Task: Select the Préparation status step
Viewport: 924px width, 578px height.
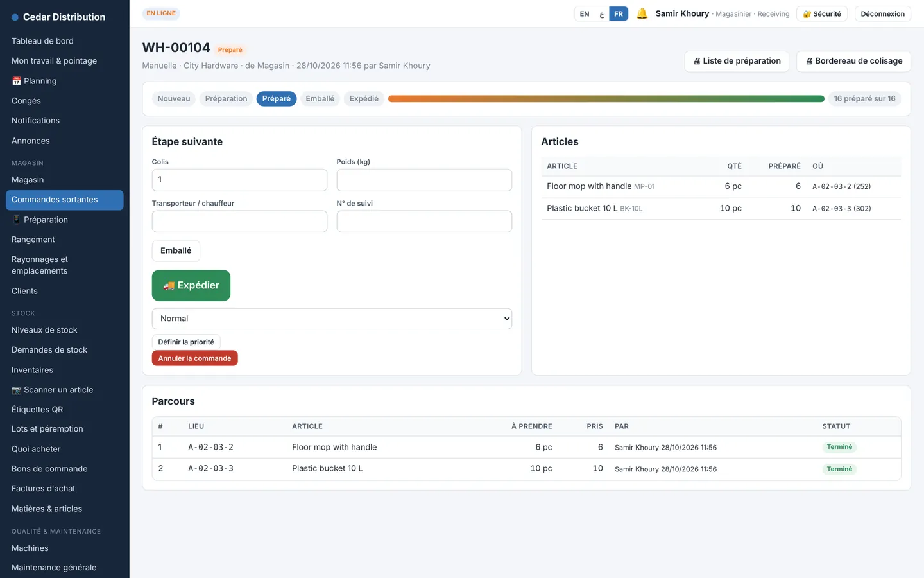Action: point(226,99)
